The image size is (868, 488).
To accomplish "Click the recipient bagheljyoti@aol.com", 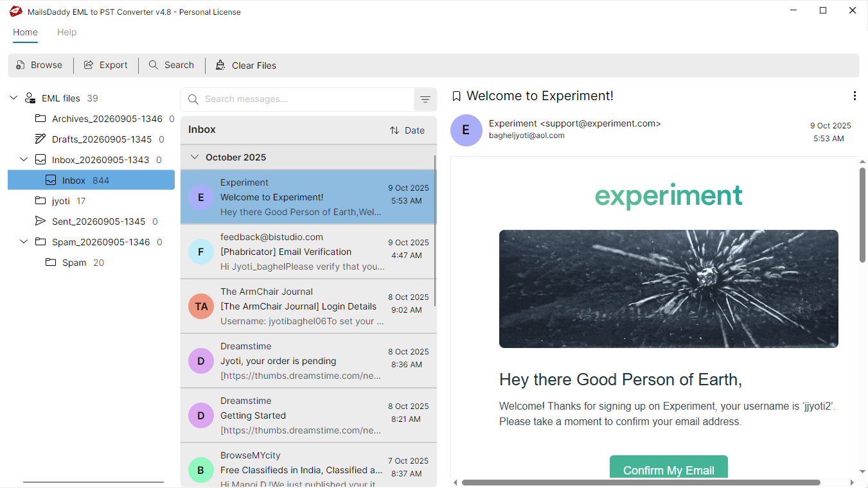I will click(x=527, y=135).
